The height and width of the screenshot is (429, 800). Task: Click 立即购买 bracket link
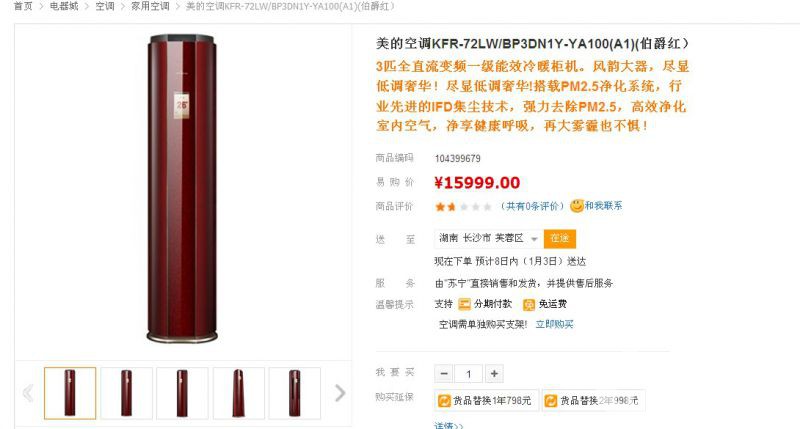555,324
